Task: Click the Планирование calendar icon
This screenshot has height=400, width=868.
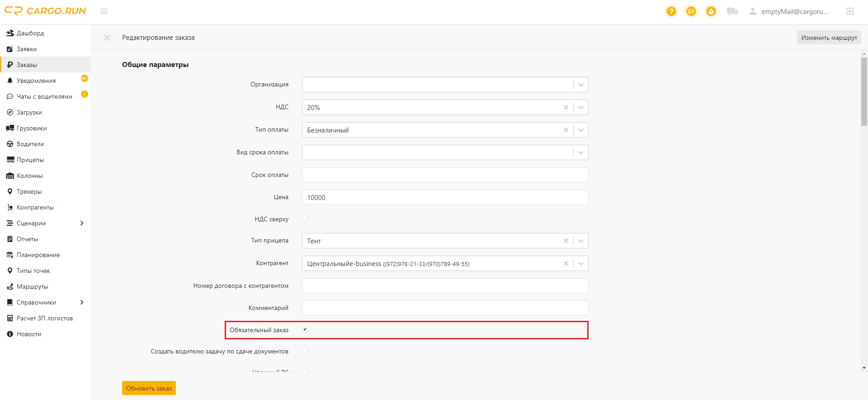Action: click(10, 255)
